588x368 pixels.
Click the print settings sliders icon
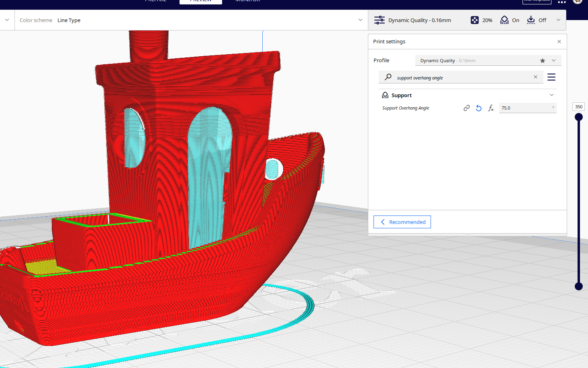(379, 20)
